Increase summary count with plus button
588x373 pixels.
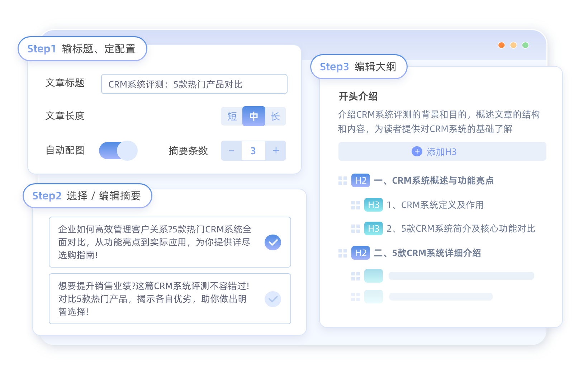(x=276, y=151)
